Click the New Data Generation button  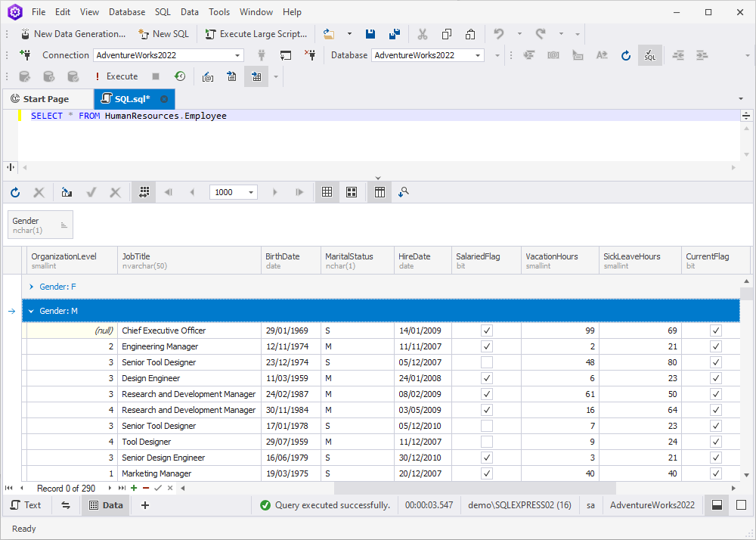click(73, 34)
